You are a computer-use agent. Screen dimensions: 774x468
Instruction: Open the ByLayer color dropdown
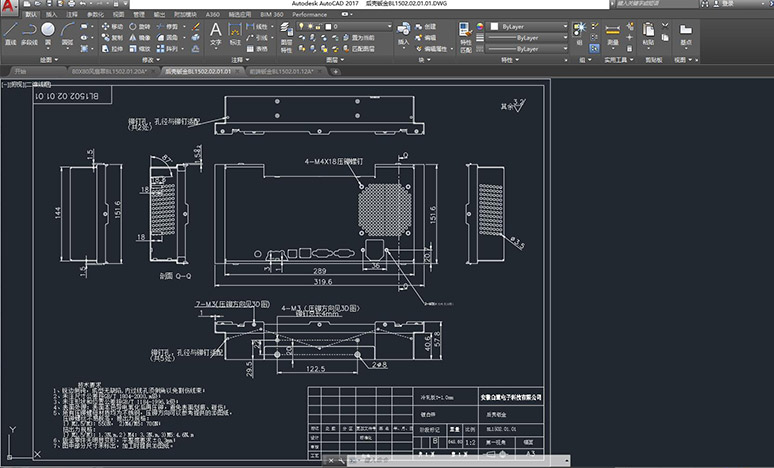click(527, 26)
